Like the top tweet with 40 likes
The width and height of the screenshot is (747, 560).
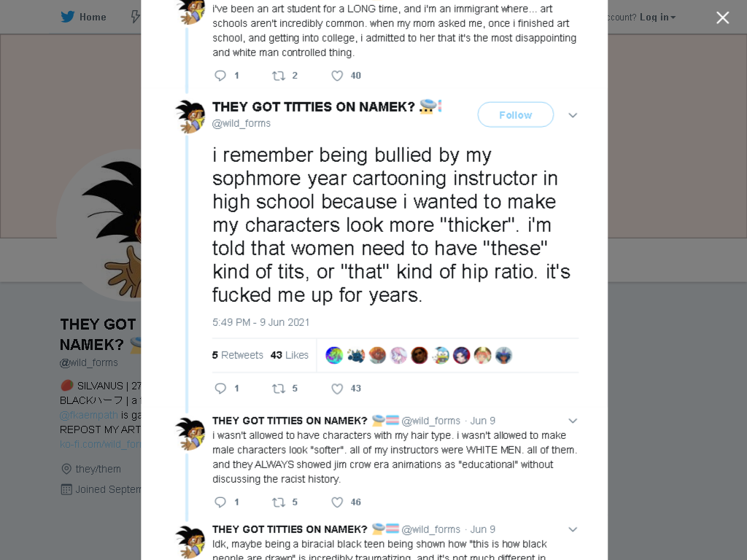[337, 76]
